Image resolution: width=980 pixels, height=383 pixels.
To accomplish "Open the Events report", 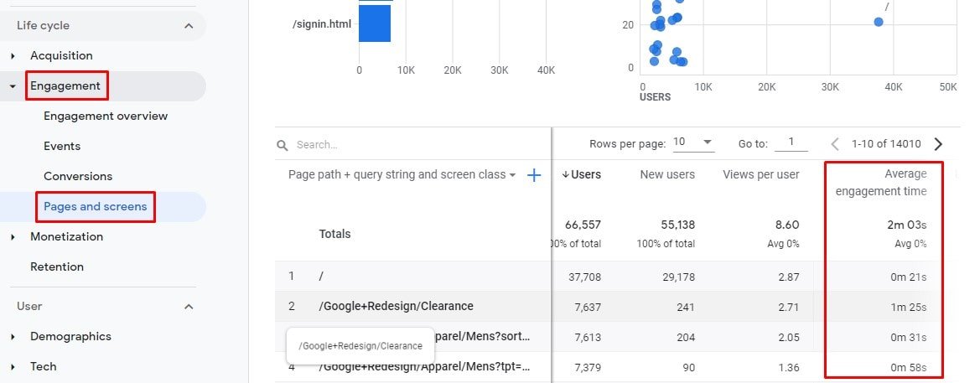I will click(x=62, y=146).
